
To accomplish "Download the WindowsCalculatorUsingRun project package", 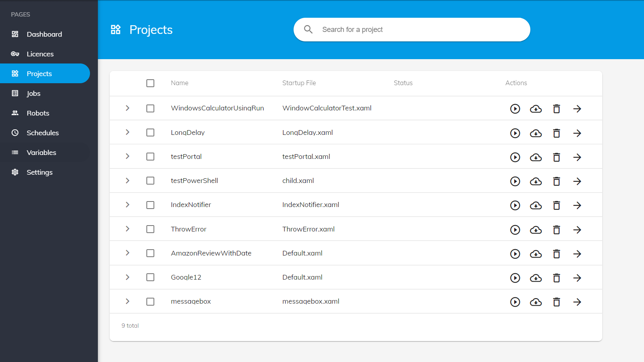I will tap(536, 109).
